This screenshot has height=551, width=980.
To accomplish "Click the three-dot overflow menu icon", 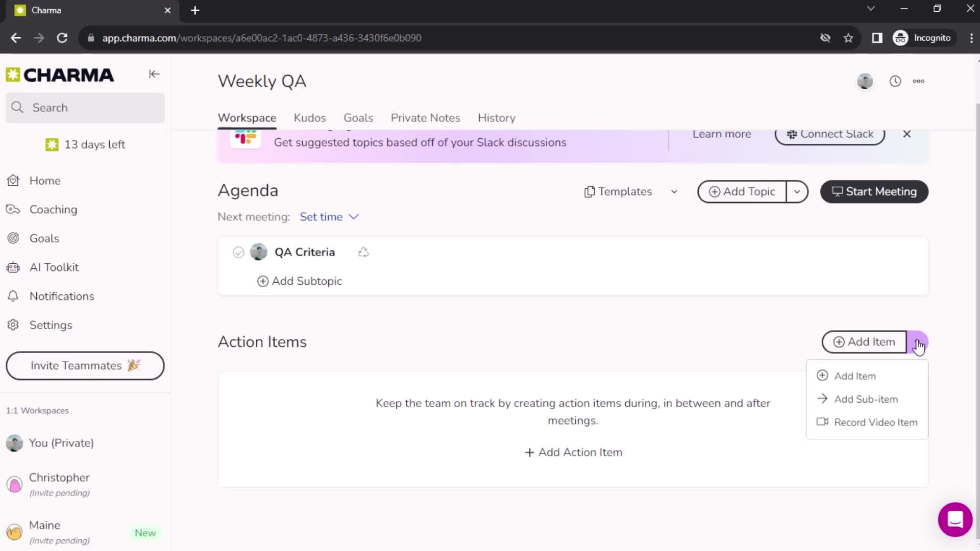I will 919,81.
